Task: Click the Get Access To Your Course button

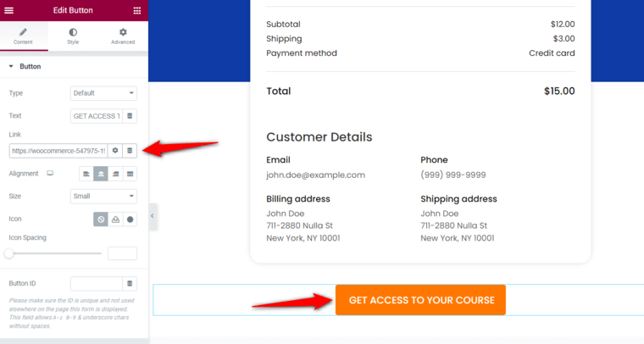Action: (x=420, y=300)
